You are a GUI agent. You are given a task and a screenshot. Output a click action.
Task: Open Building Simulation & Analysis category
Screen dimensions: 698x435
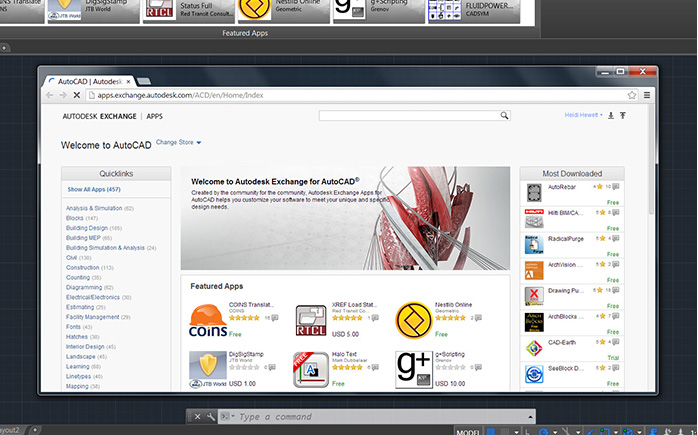point(105,248)
